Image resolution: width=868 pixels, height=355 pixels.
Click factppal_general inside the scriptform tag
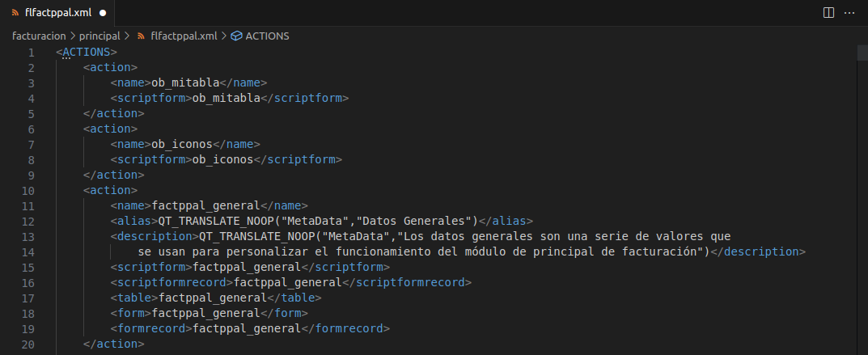[247, 267]
